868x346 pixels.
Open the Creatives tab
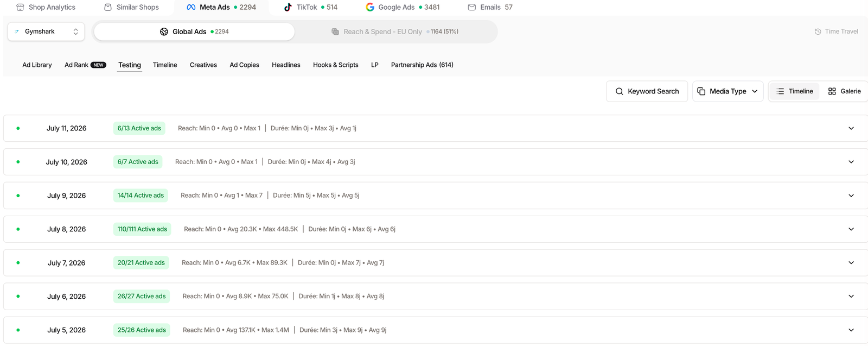(x=203, y=65)
